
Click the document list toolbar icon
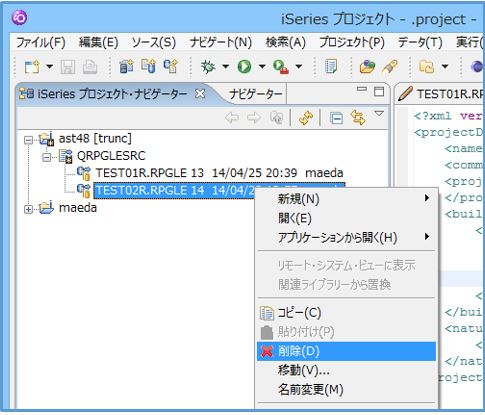(x=331, y=66)
